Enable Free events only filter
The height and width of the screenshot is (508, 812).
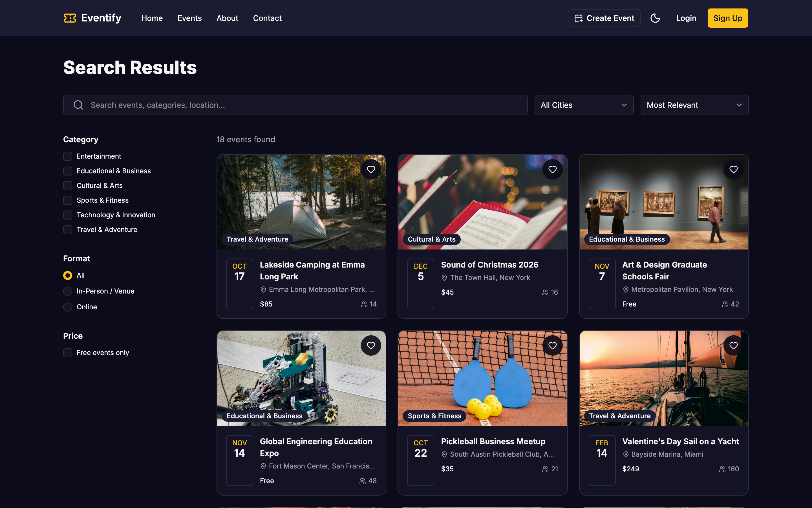(68, 353)
